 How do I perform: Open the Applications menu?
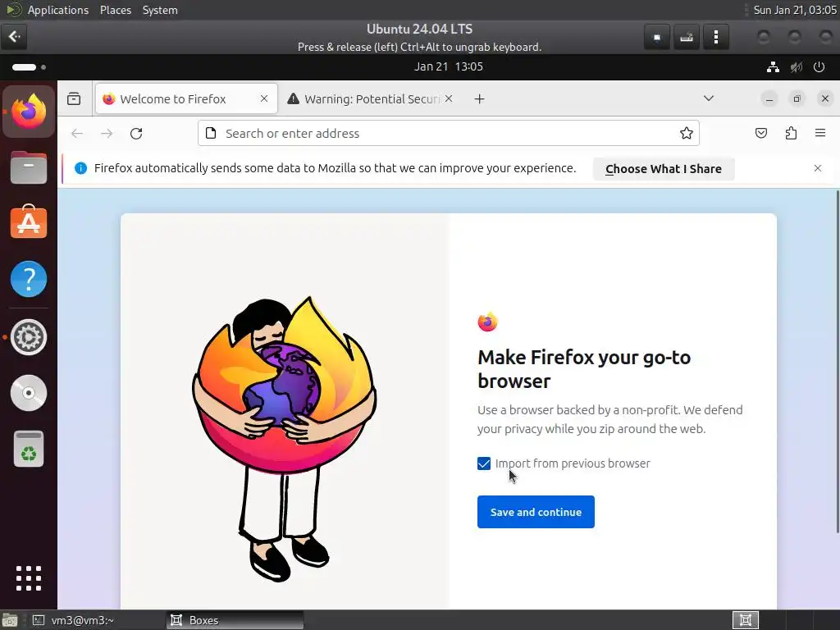click(x=58, y=10)
